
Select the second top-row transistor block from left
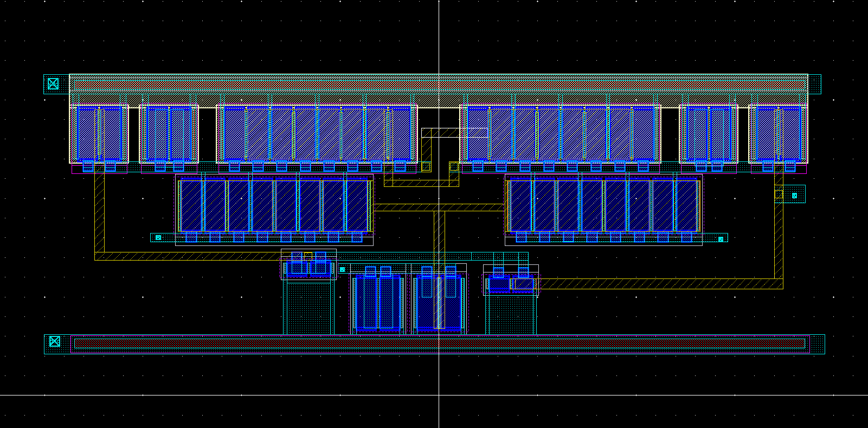(169, 133)
